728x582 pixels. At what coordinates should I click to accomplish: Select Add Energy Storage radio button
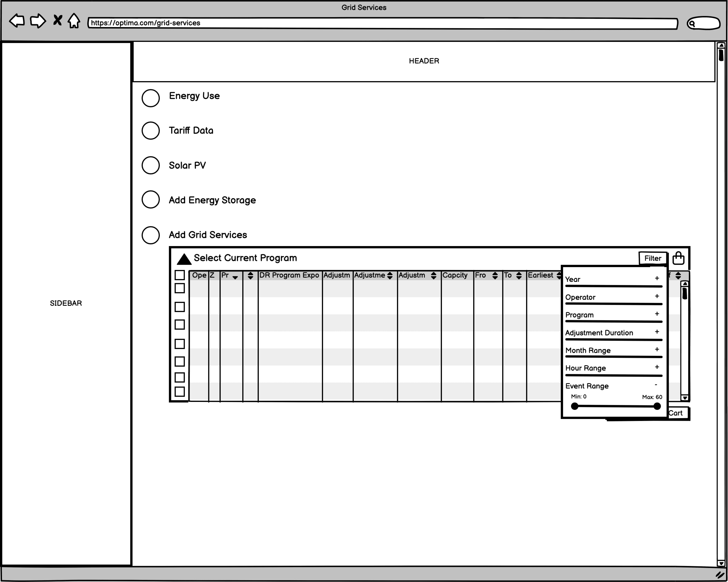click(x=151, y=200)
